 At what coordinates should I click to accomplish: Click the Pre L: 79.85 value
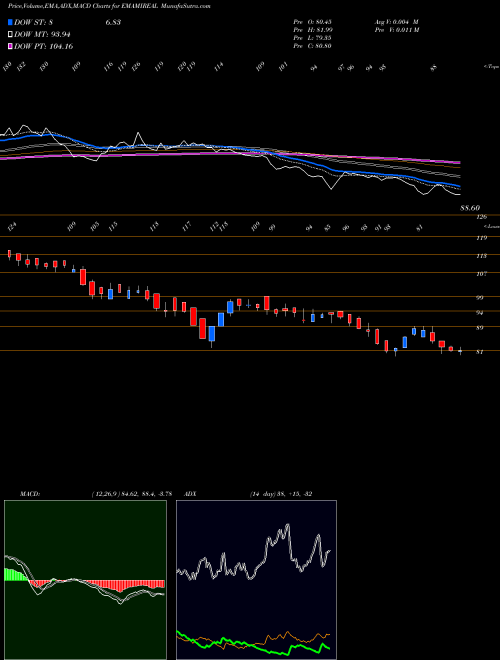pos(313,38)
